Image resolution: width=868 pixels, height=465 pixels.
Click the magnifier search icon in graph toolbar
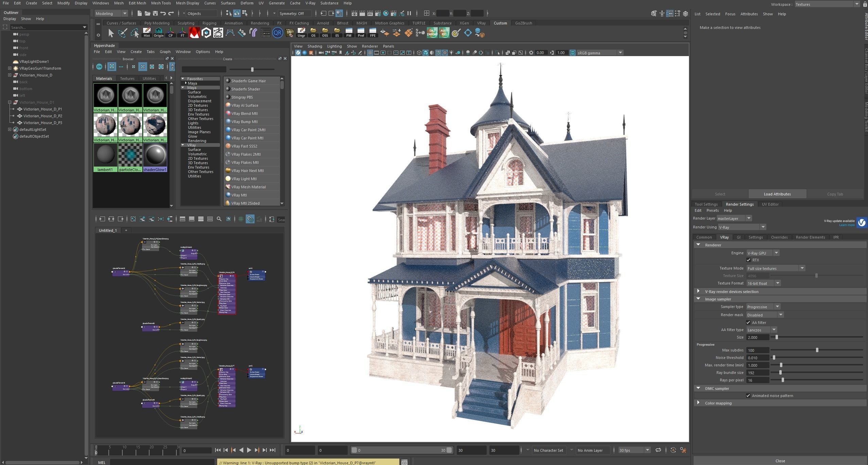point(219,219)
